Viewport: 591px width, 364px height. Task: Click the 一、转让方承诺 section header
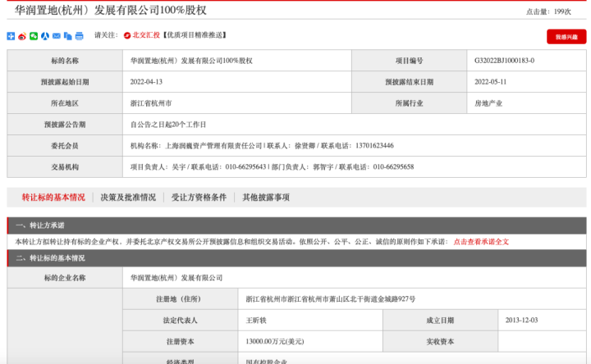pyautogui.click(x=296, y=225)
